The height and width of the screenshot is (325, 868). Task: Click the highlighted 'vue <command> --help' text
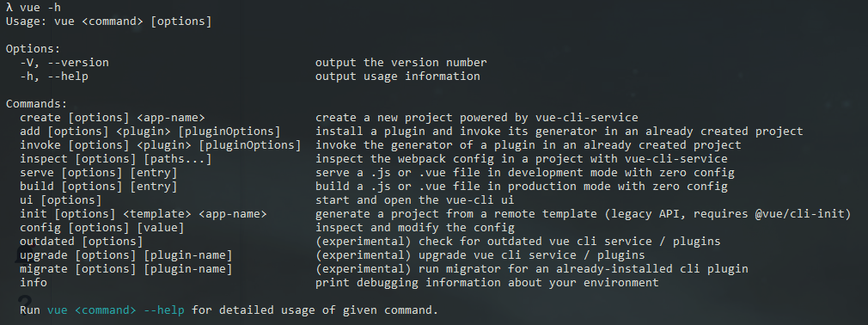(x=116, y=310)
